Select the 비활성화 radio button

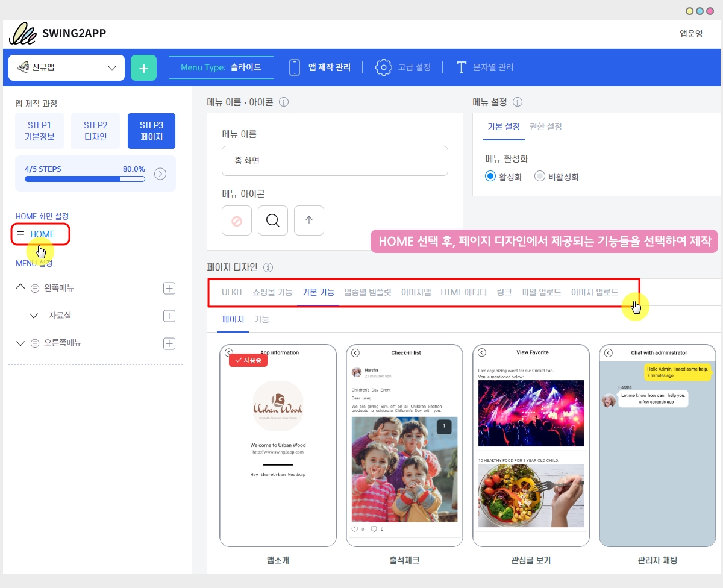(x=539, y=177)
